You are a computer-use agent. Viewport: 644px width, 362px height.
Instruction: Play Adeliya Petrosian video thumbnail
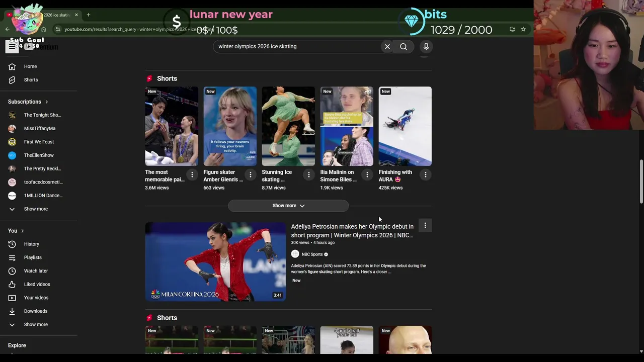[x=215, y=261]
